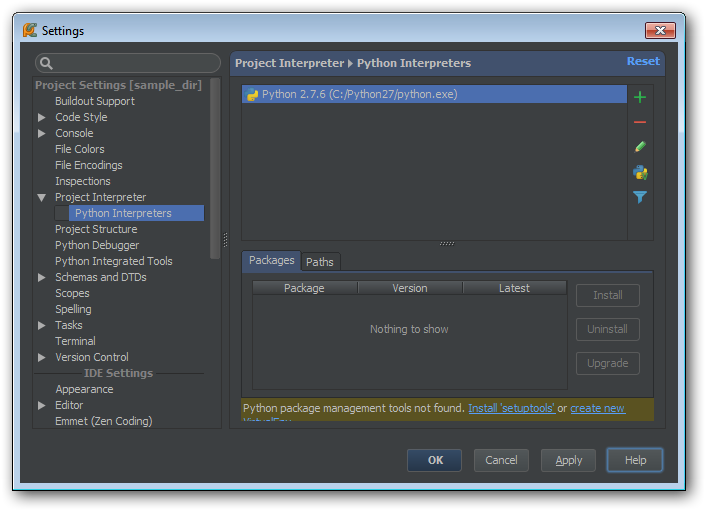The height and width of the screenshot is (511, 706).
Task: Open Help for this settings page
Action: pos(635,460)
